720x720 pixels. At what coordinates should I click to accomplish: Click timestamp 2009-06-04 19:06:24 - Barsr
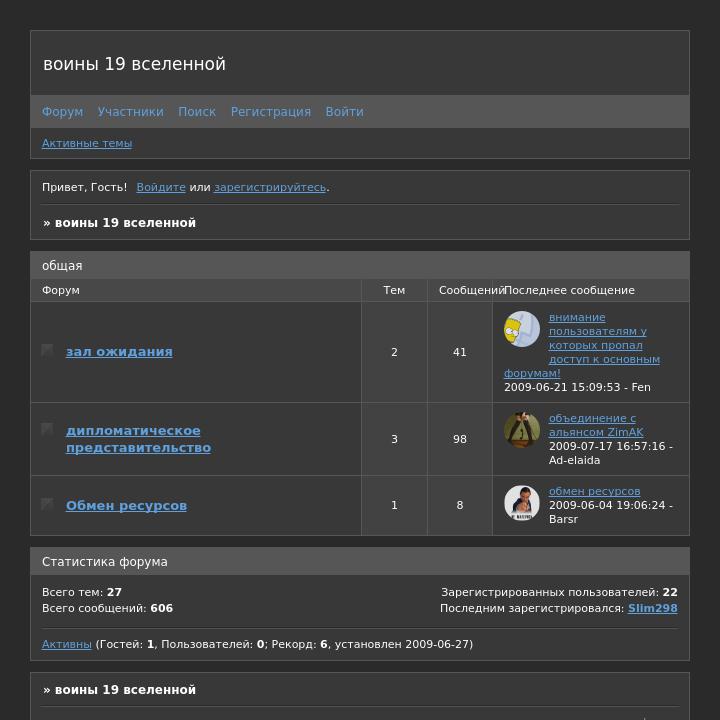click(x=611, y=512)
